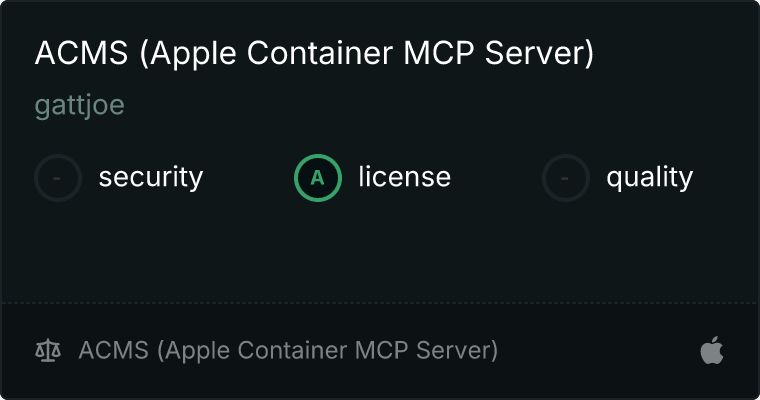Select the security label
This screenshot has width=760, height=400.
[x=151, y=177]
